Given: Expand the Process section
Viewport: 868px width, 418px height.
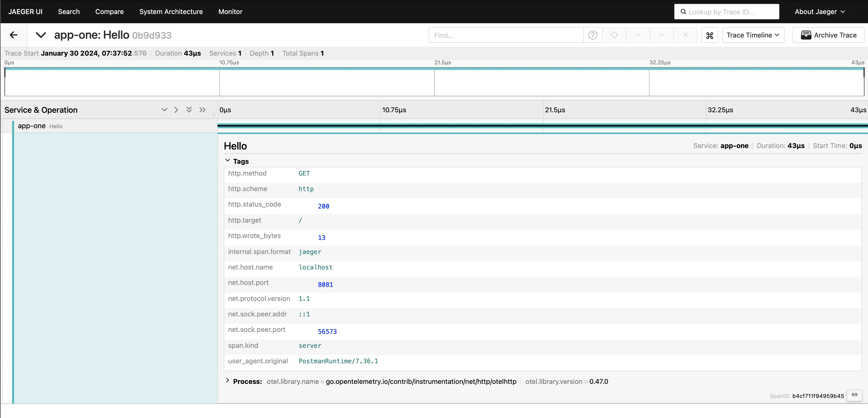Looking at the screenshot, I should pyautogui.click(x=244, y=381).
